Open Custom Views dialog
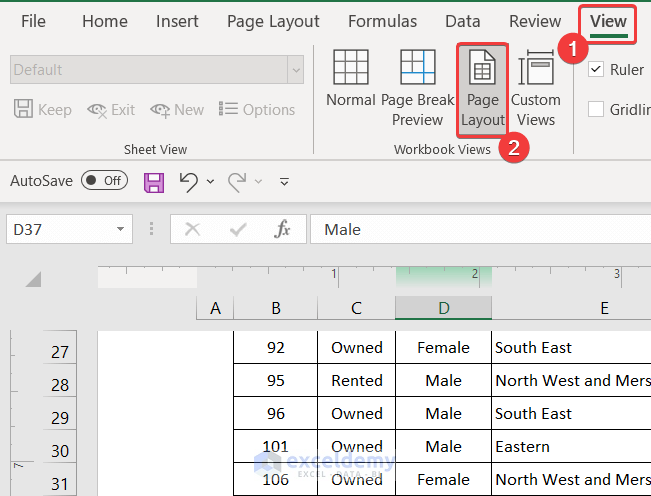 (x=536, y=88)
